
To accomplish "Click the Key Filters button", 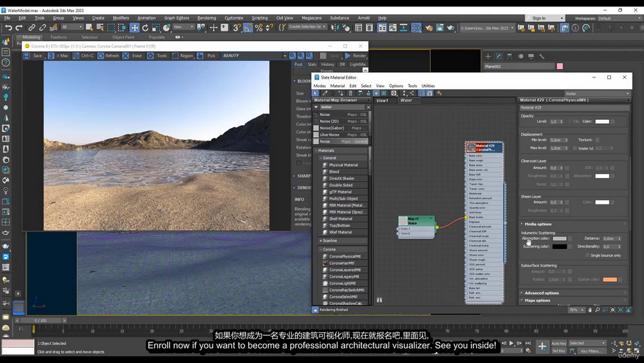I will pos(592,351).
